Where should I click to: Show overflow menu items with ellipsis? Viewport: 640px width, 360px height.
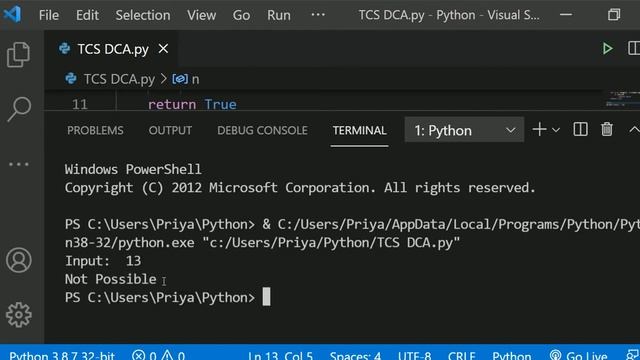[x=318, y=15]
